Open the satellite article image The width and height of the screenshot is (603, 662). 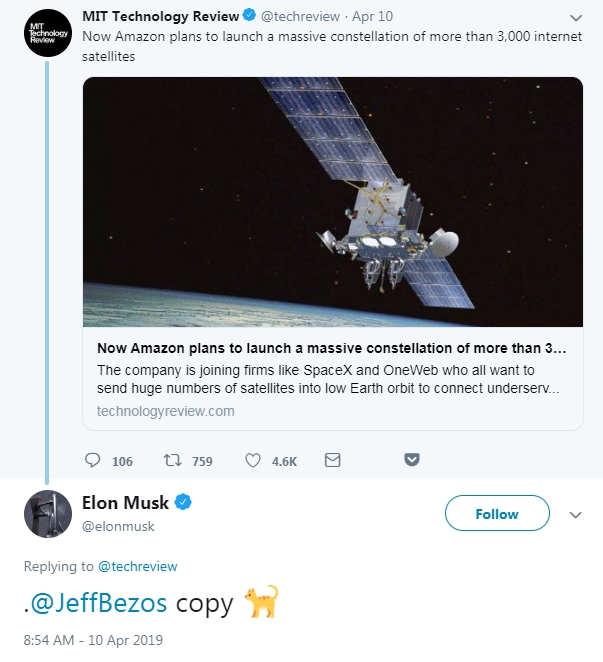point(333,202)
